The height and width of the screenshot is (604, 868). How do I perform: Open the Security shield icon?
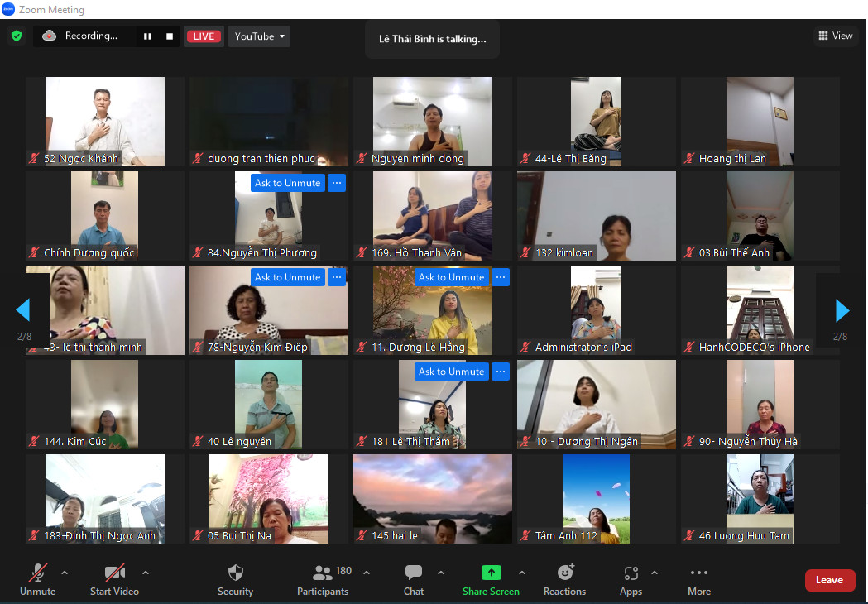click(235, 573)
